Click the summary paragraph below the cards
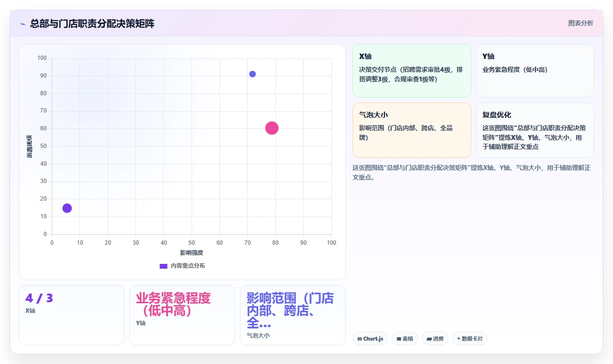This screenshot has width=613, height=364. pyautogui.click(x=472, y=172)
